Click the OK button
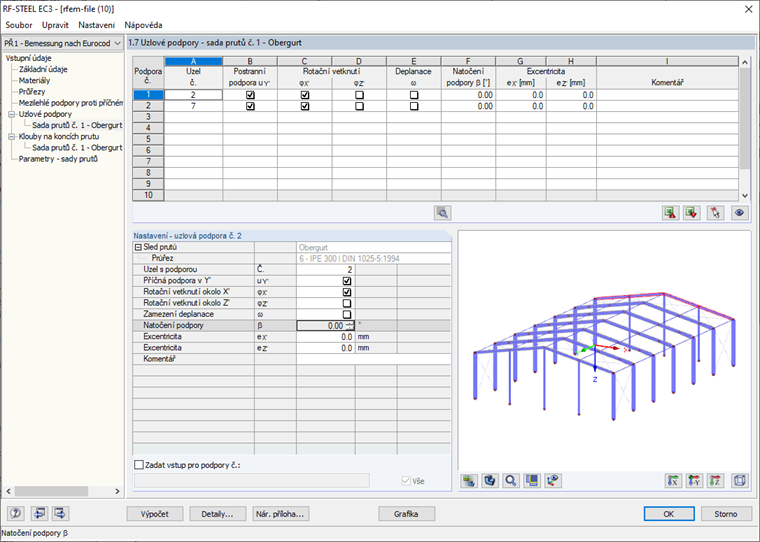The height and width of the screenshot is (542, 760). coord(669,514)
